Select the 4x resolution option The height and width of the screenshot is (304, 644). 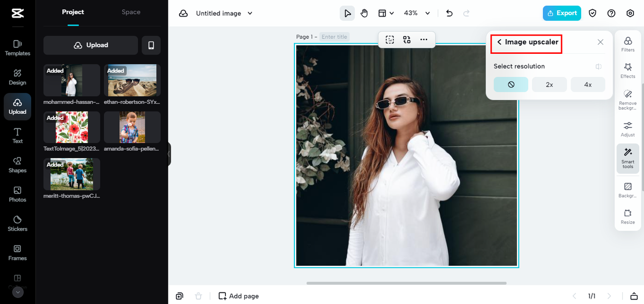(x=588, y=85)
